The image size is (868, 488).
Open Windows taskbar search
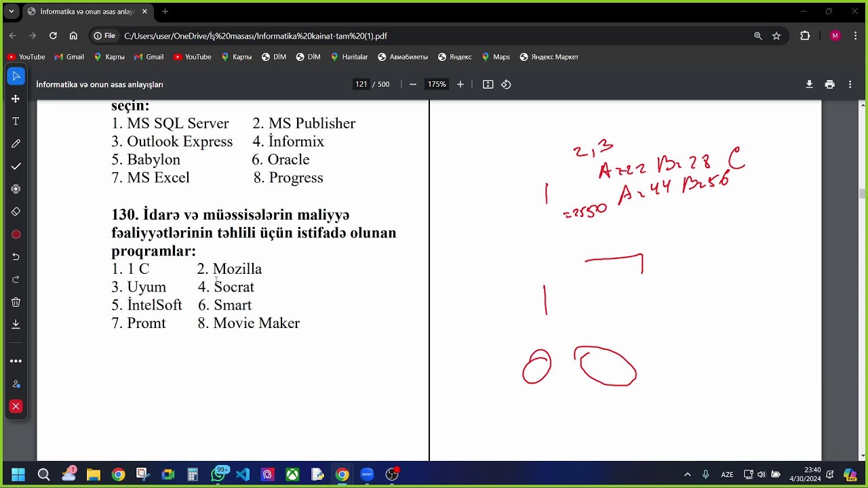pos(43,474)
